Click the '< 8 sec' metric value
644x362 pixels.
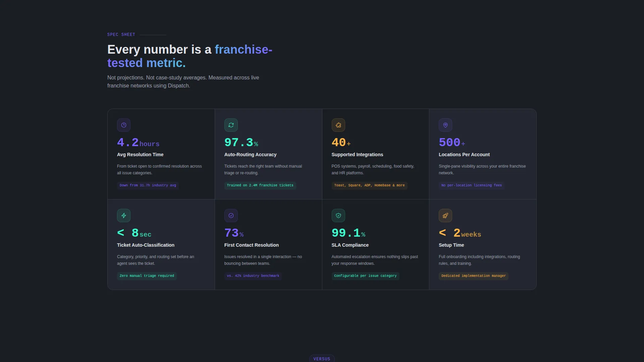coord(134,233)
